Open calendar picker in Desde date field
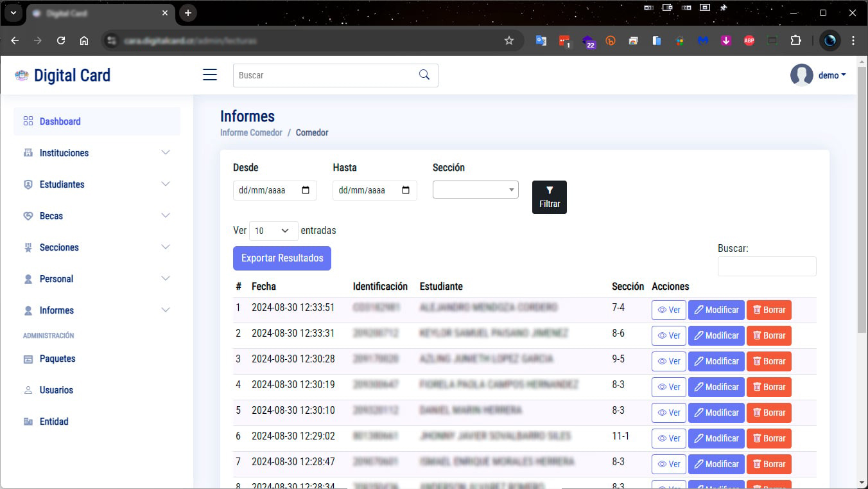868x489 pixels. click(x=306, y=190)
